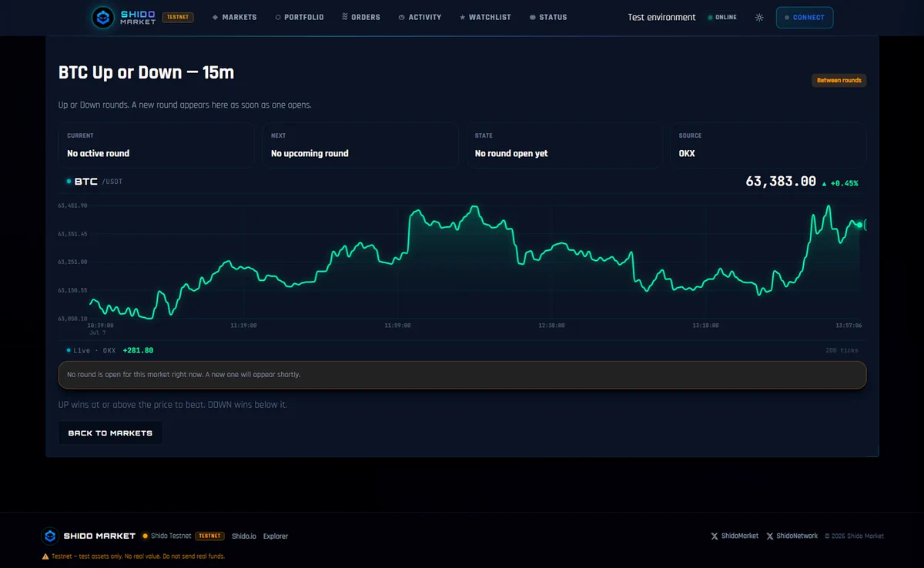The height and width of the screenshot is (568, 924).
Task: Select the Source OKX card
Action: (768, 145)
